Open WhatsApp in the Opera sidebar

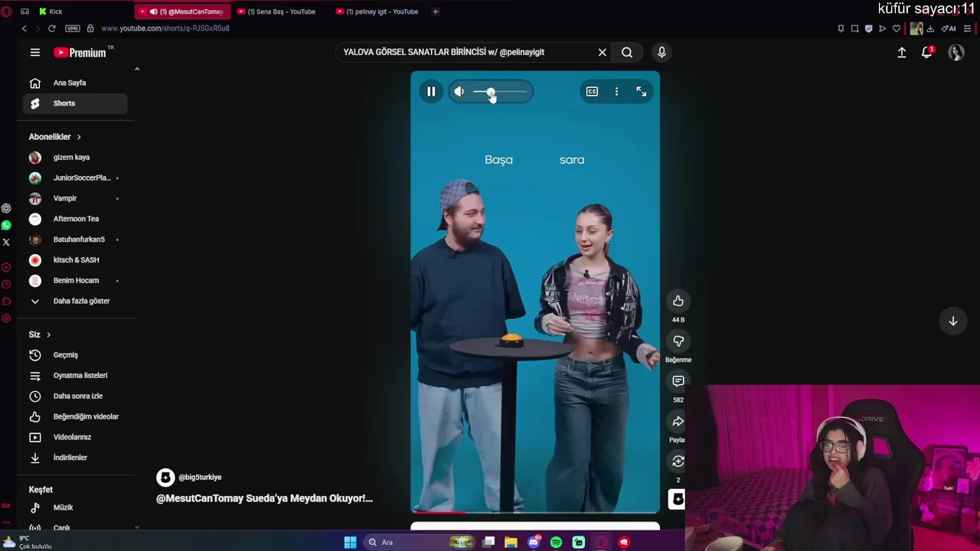(x=6, y=225)
